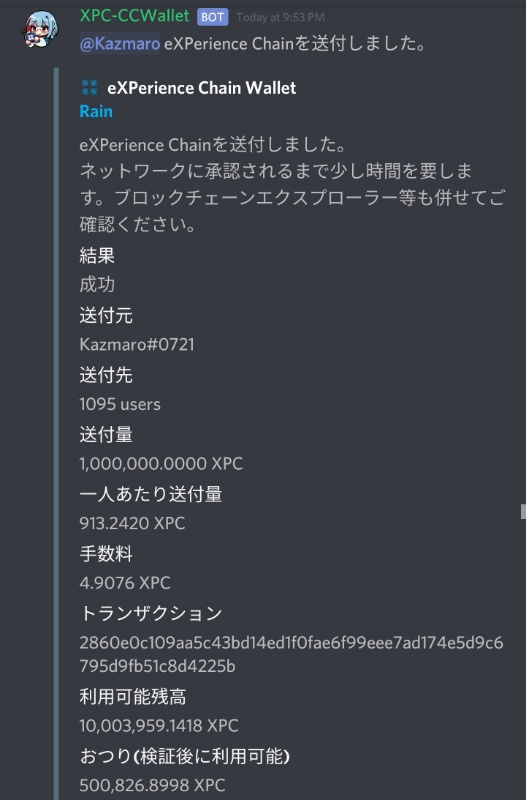This screenshot has height=800, width=526.
Task: Click the 913.2420 XPC per-person amount
Action: click(132, 523)
